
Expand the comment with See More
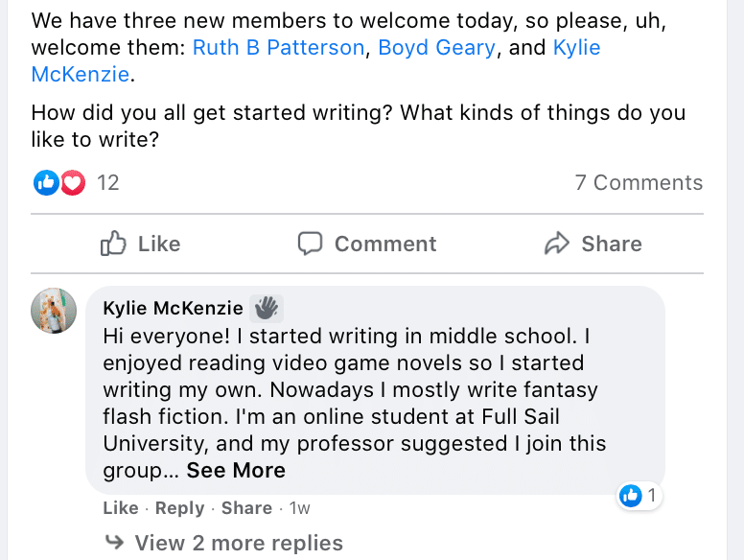[x=236, y=470]
